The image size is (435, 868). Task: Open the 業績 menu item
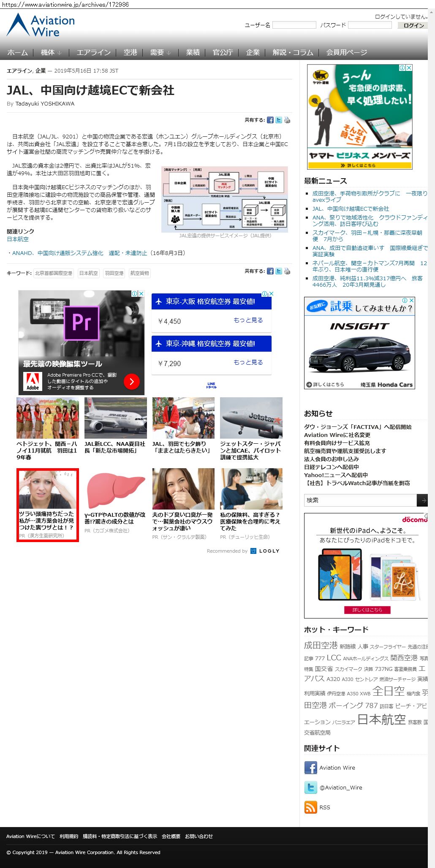point(193,52)
